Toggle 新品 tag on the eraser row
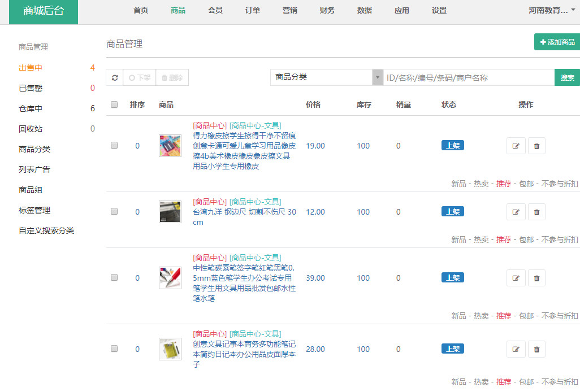The image size is (580, 392). click(458, 184)
